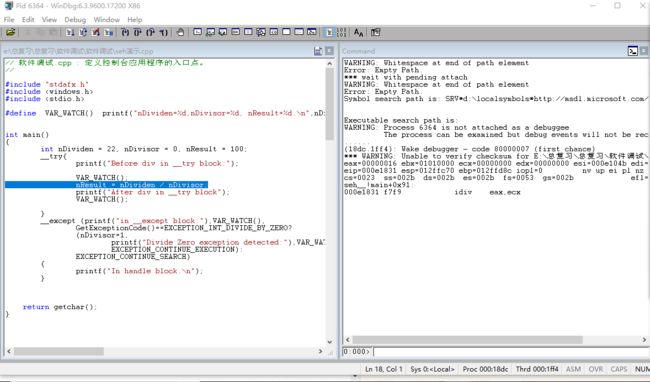Click the Step Over toolbar icon
This screenshot has width=650, height=382.
point(138,32)
